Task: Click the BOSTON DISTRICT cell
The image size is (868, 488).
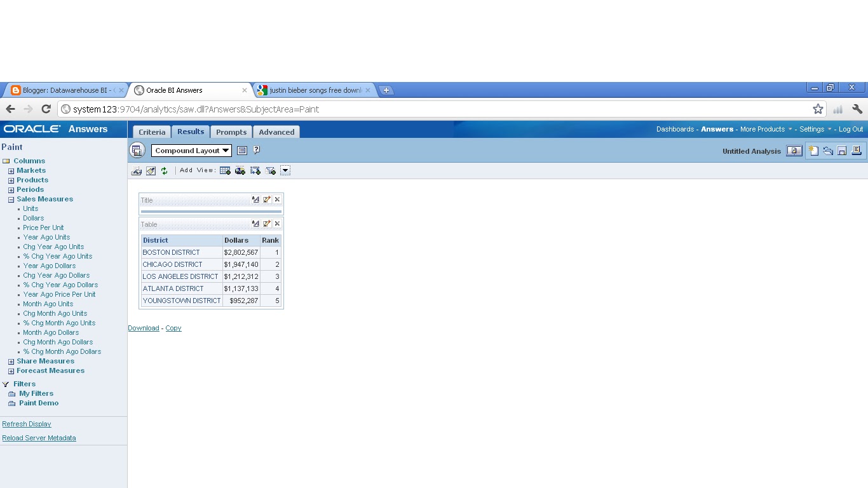Action: (182, 252)
